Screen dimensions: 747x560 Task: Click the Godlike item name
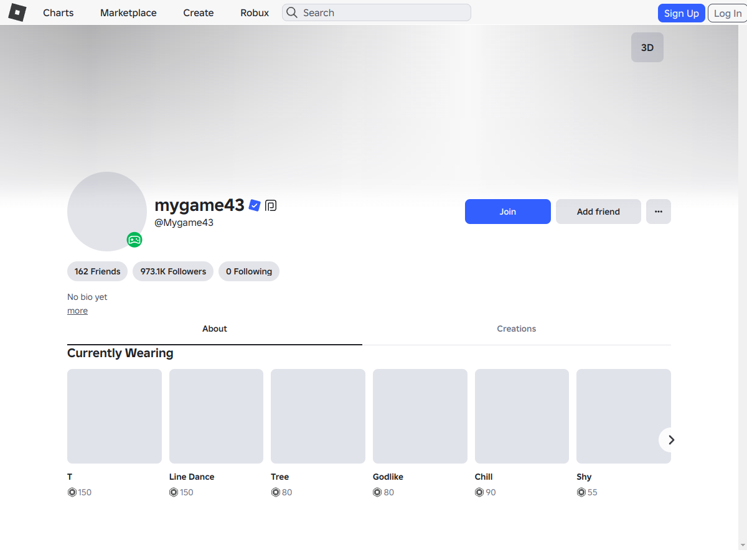coord(388,477)
